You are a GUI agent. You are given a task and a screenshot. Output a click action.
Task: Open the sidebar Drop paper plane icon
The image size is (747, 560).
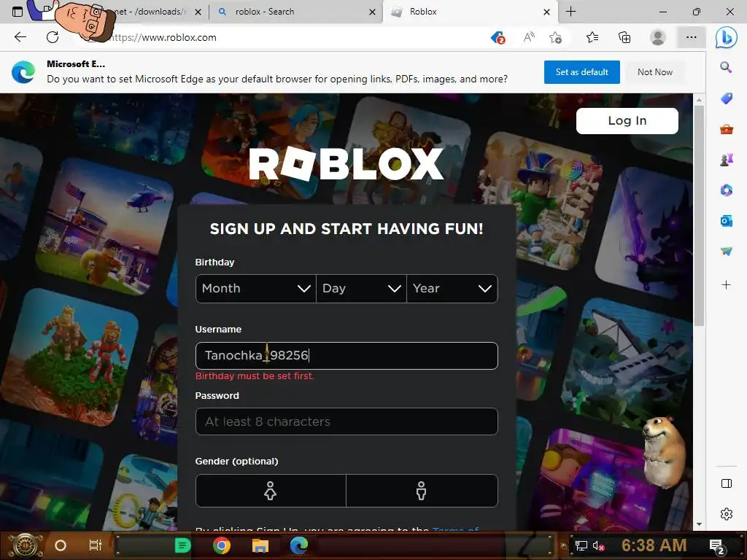pyautogui.click(x=726, y=251)
